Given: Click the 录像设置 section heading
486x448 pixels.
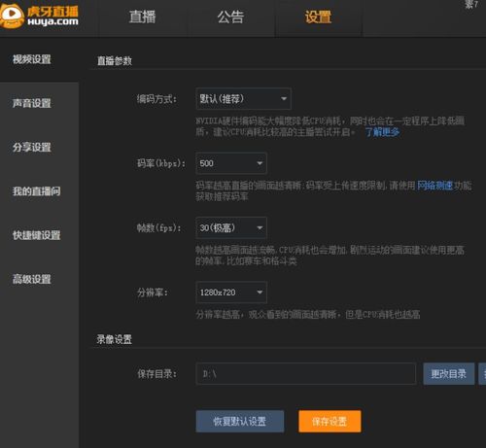Looking at the screenshot, I should pos(115,339).
